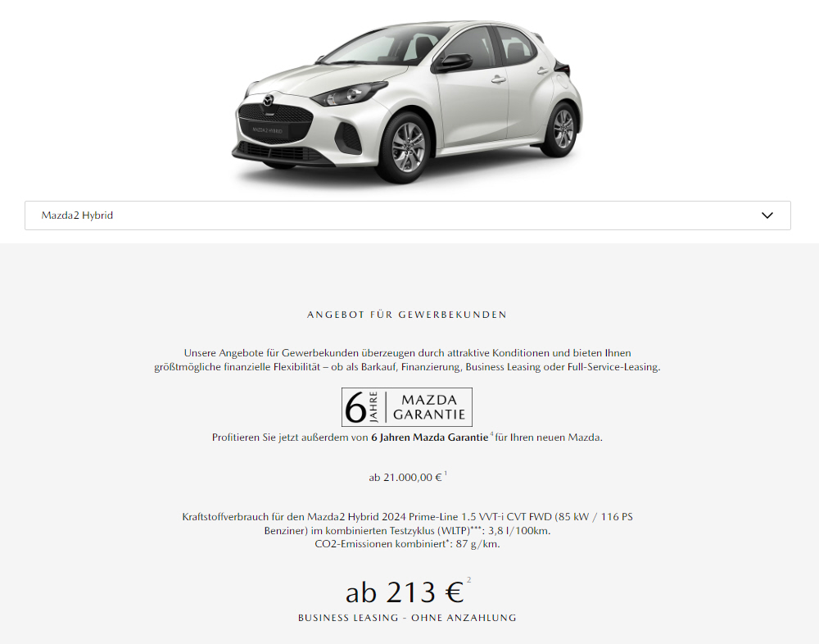Viewport: 819px width, 644px height.
Task: Click the white Mazda2 Hybrid car image
Action: point(407,102)
